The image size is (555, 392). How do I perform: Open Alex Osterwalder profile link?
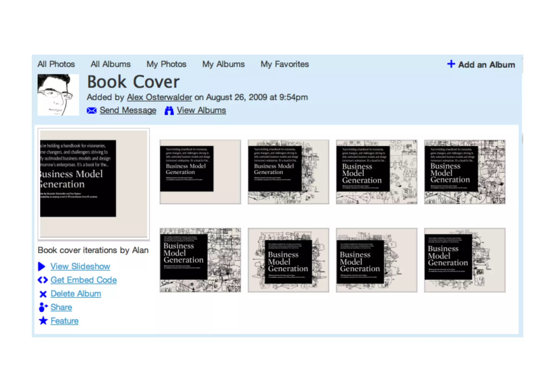point(159,97)
